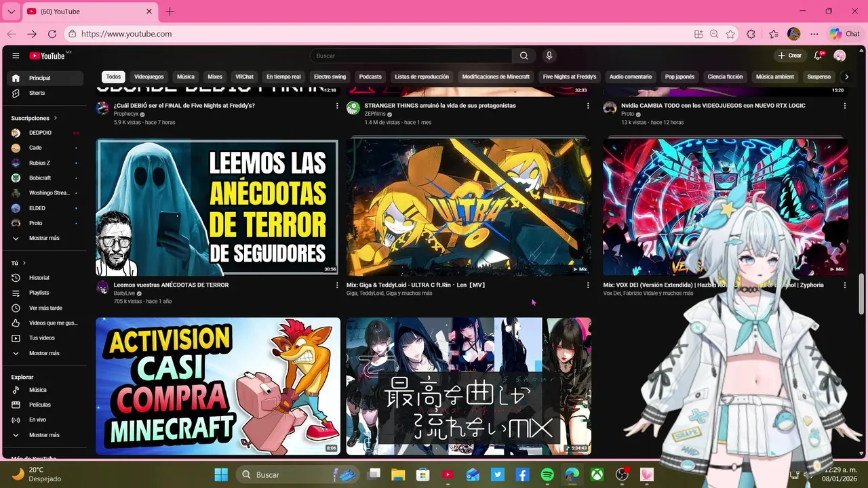This screenshot has height=488, width=868.
Task: Show more filter chips with right arrow
Action: (846, 77)
